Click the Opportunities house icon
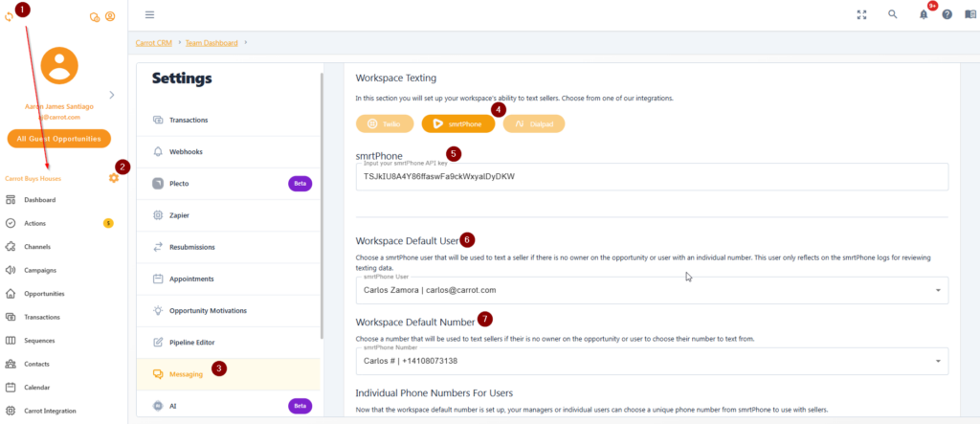 click(x=10, y=293)
